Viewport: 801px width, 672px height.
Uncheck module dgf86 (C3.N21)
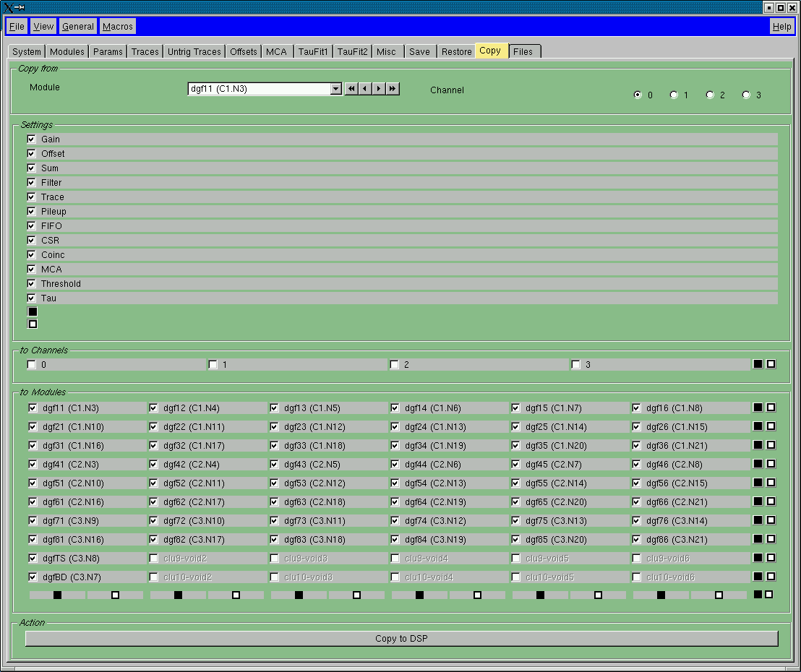(x=636, y=539)
